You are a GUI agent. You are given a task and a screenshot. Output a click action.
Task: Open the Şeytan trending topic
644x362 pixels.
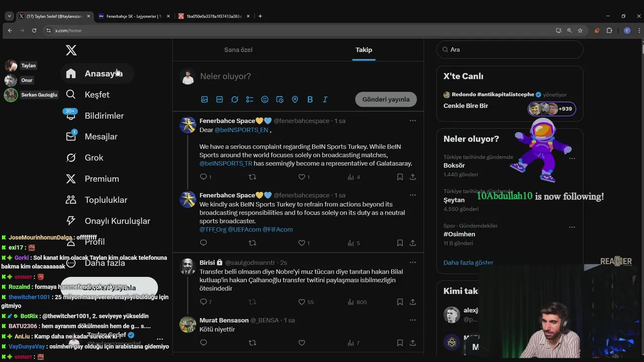click(x=454, y=200)
